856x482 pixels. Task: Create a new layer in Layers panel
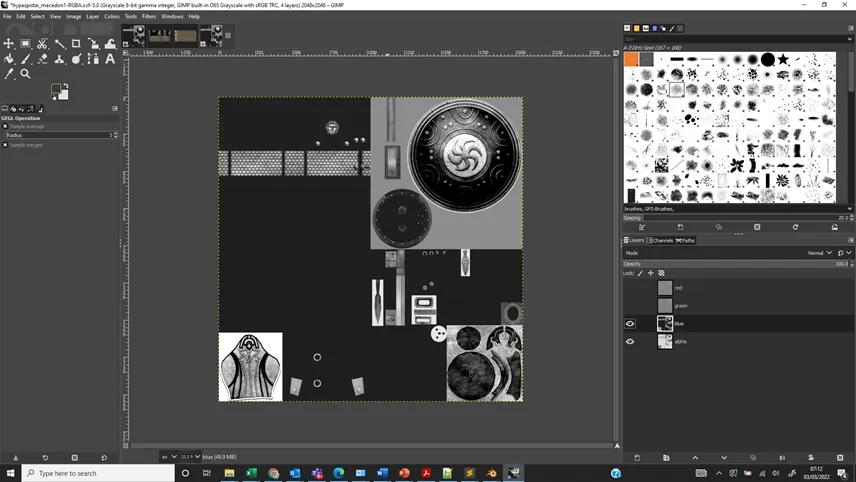point(637,457)
